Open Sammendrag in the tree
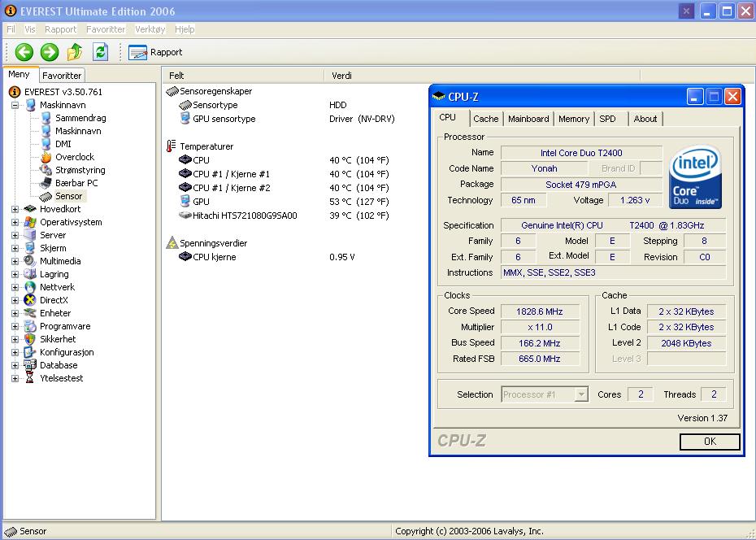This screenshot has width=756, height=540. 80,118
